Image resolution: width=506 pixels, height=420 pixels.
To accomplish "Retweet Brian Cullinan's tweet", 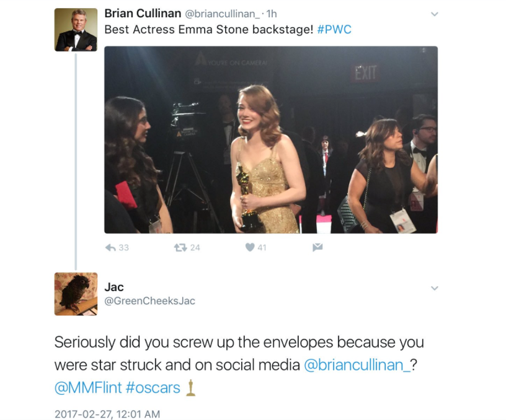I will [x=180, y=247].
